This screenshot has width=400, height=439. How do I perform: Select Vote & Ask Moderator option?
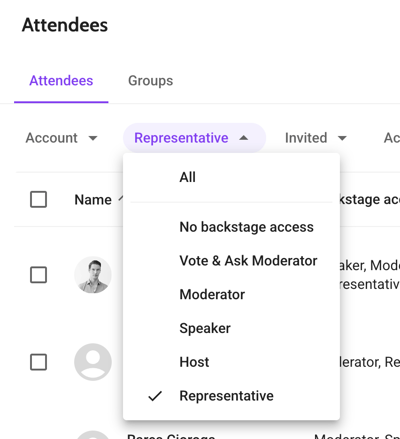tap(231, 261)
